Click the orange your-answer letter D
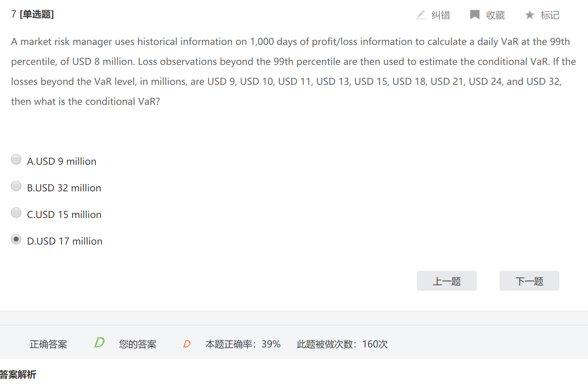This screenshot has width=588, height=386. [187, 344]
